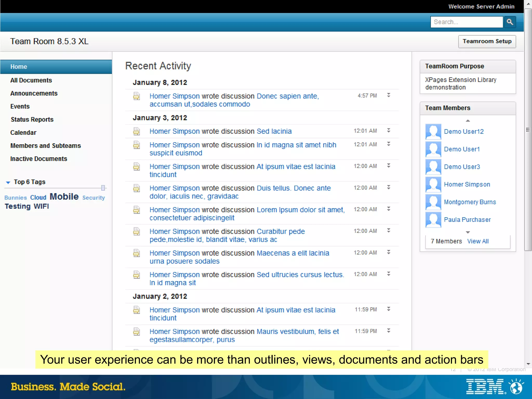Viewport: 532px width, 399px height.
Task: Open Paula Purchaser member profile link
Action: coord(467,220)
